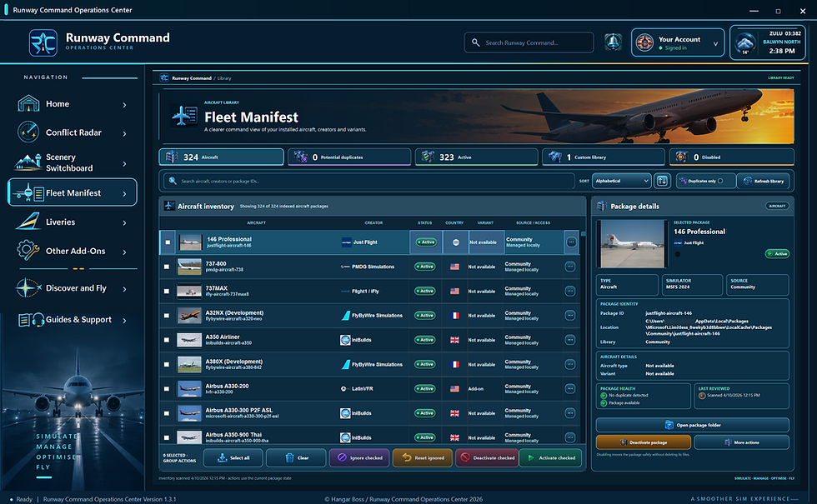
Task: Open the Alphabetical sort dropdown
Action: pyautogui.click(x=622, y=181)
